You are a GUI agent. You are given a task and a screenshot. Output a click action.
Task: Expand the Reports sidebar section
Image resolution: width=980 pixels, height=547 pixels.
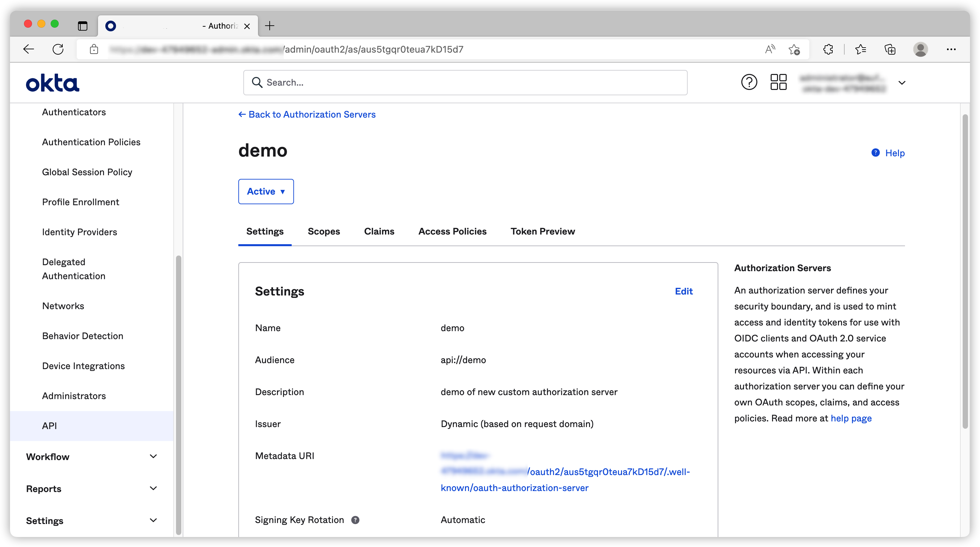coord(153,488)
